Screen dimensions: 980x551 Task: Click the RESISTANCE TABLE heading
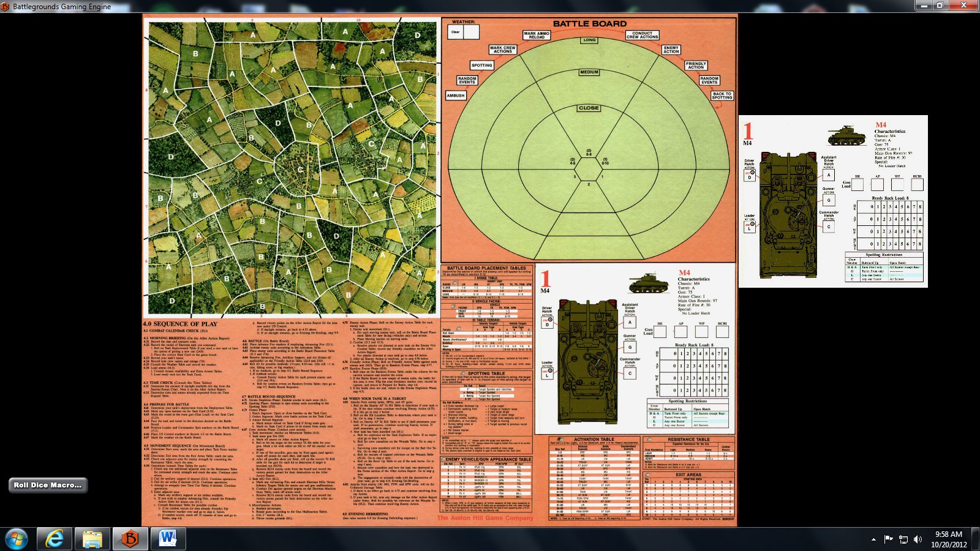pyautogui.click(x=689, y=439)
